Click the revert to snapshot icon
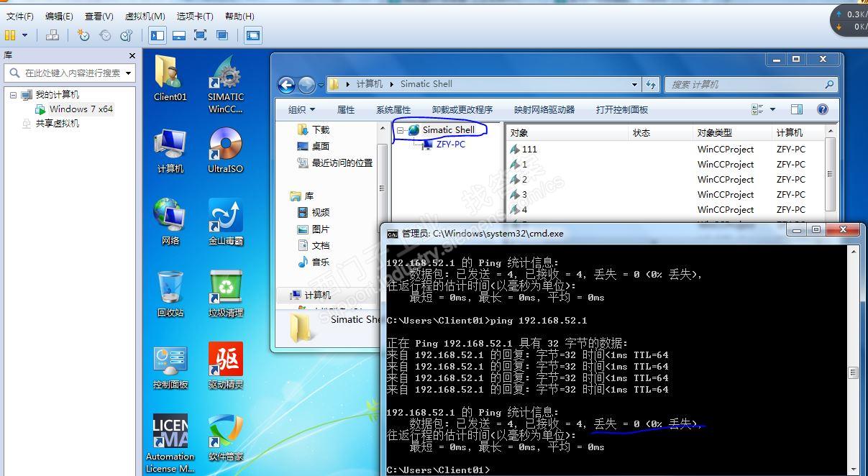 tap(105, 35)
